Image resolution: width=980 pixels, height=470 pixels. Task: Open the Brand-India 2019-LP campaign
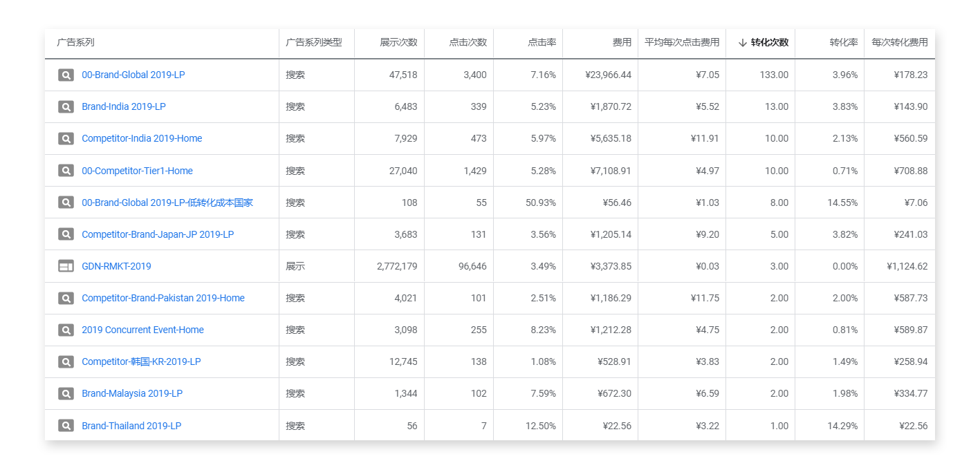tap(124, 106)
